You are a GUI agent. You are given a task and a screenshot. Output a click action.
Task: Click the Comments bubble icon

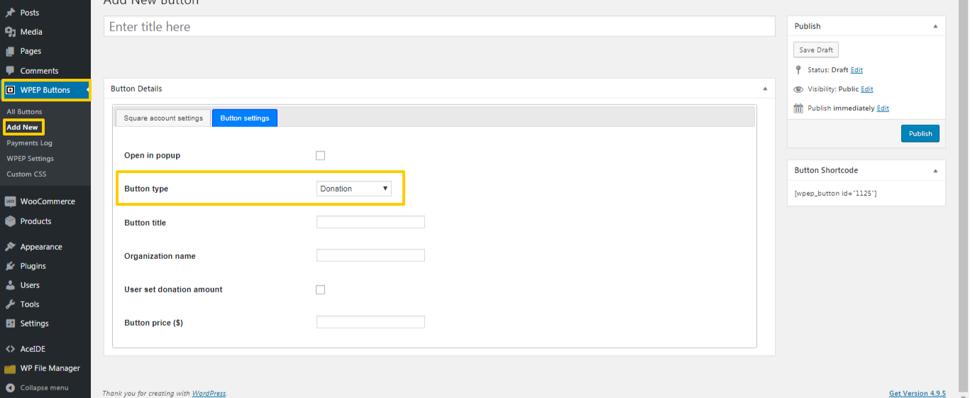[x=10, y=70]
